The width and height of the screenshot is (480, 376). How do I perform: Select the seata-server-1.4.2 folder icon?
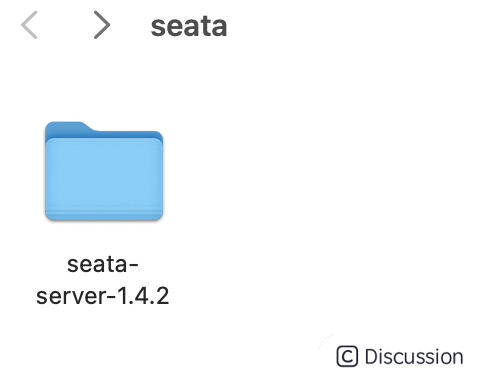click(x=104, y=171)
